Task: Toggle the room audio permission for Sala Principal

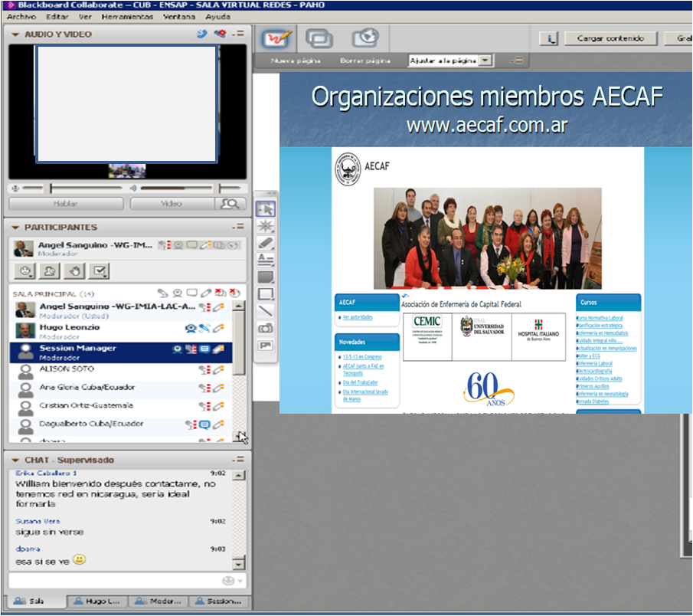Action: pos(163,293)
